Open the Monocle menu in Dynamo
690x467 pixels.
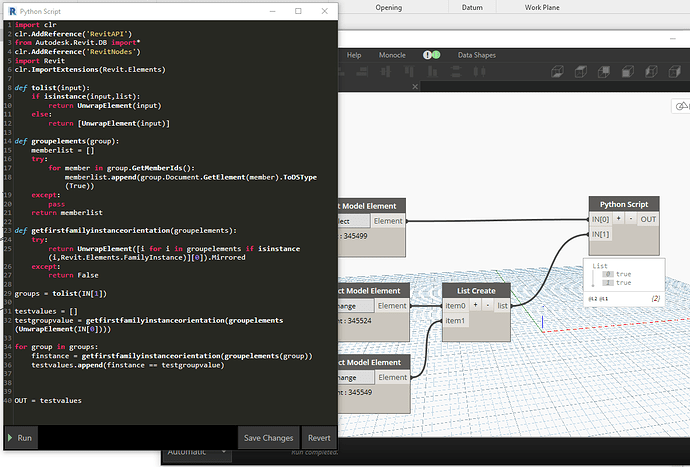point(392,55)
